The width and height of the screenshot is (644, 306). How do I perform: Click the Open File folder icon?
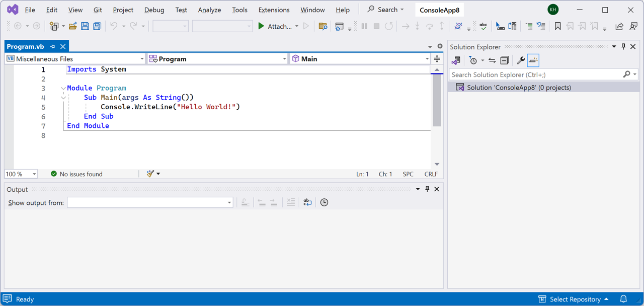(72, 26)
